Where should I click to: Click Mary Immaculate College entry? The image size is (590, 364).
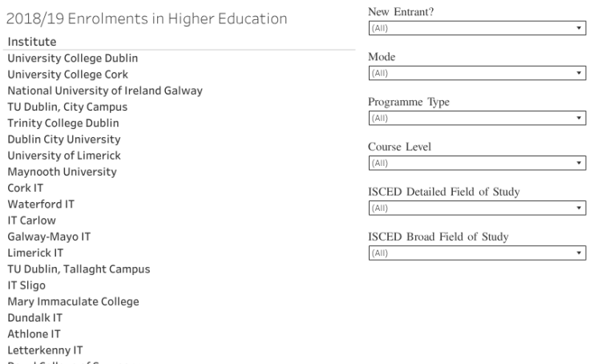click(73, 301)
